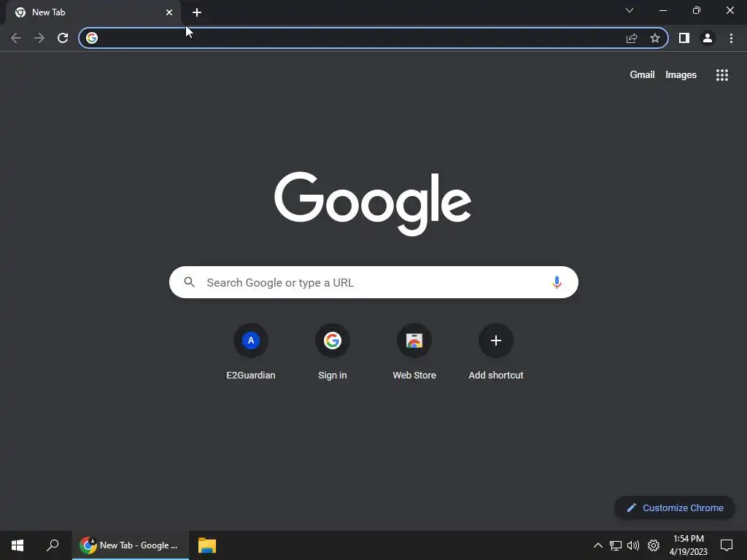This screenshot has width=747, height=560.
Task: Show hidden tray icons chevron
Action: coord(598,545)
